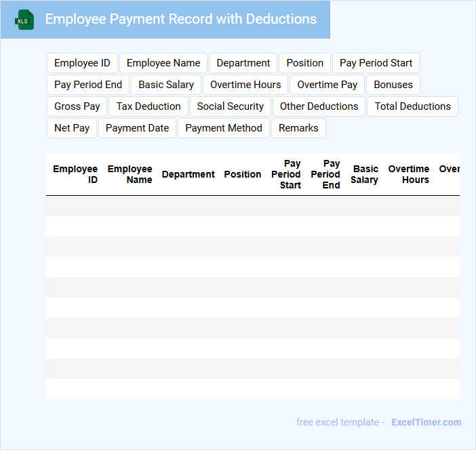The image size is (476, 450).
Task: Choose the Position tag
Action: tap(304, 63)
